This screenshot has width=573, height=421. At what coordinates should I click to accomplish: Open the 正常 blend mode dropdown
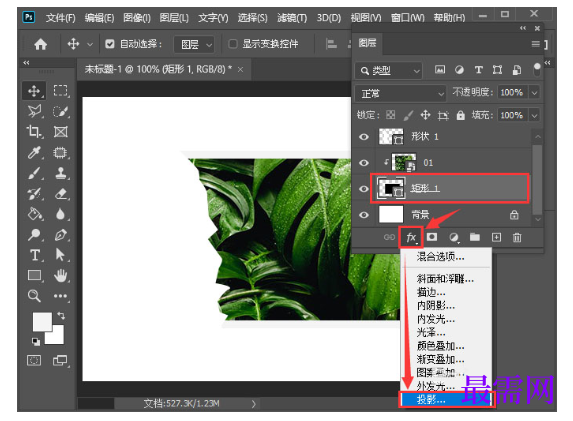click(x=401, y=94)
